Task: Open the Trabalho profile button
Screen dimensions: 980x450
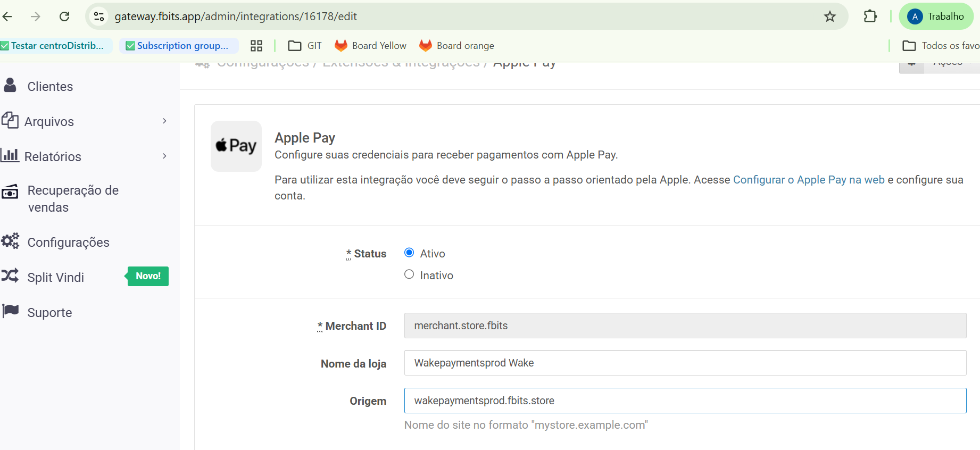Action: [936, 16]
